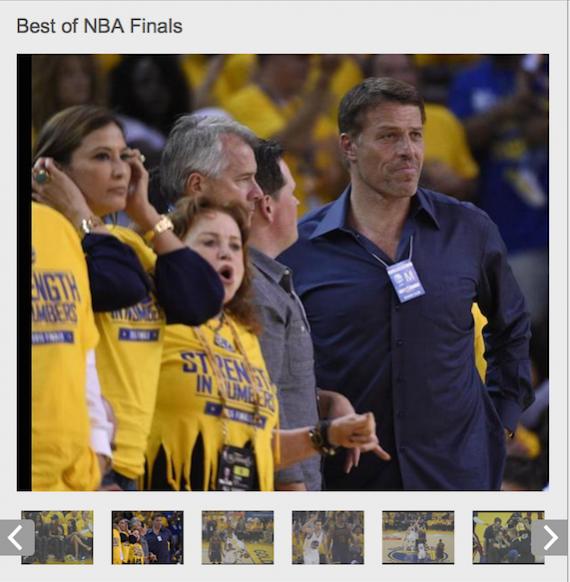
Task: Pick the thumbnail with white-jersey Warriors player
Action: point(328,537)
